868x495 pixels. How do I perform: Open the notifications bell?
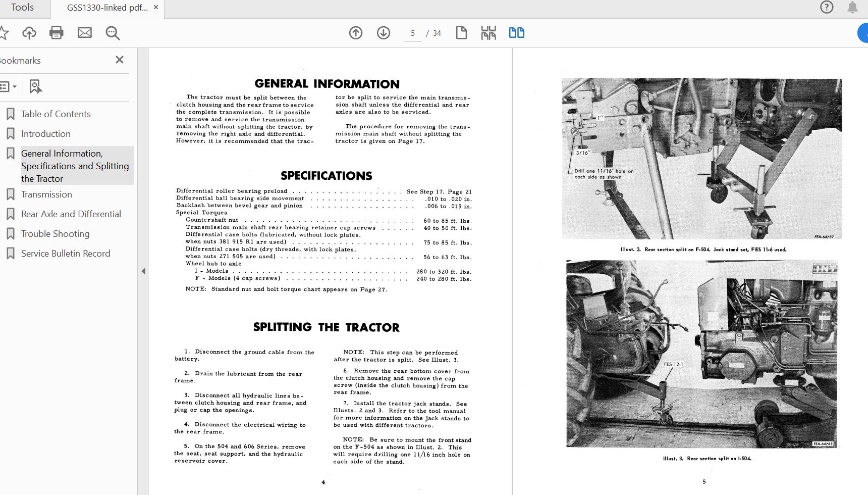(x=852, y=7)
